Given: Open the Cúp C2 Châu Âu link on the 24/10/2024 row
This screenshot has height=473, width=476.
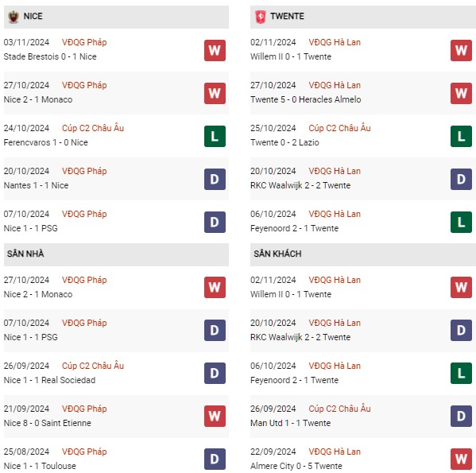Looking at the screenshot, I should coord(93,128).
